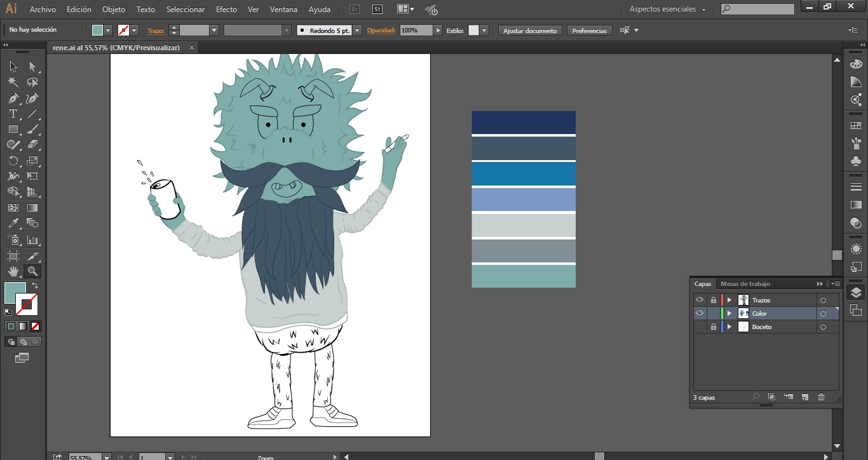
Task: Open the Efecto menu
Action: point(226,10)
